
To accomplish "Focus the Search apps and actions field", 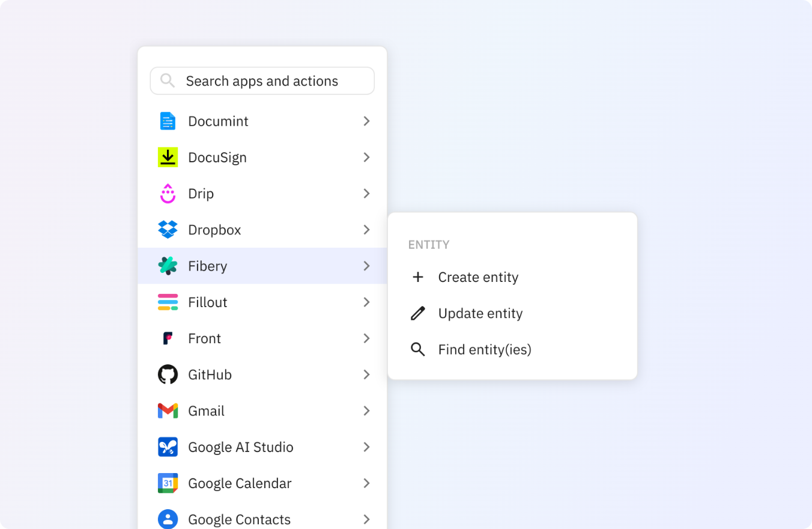I will tap(262, 81).
